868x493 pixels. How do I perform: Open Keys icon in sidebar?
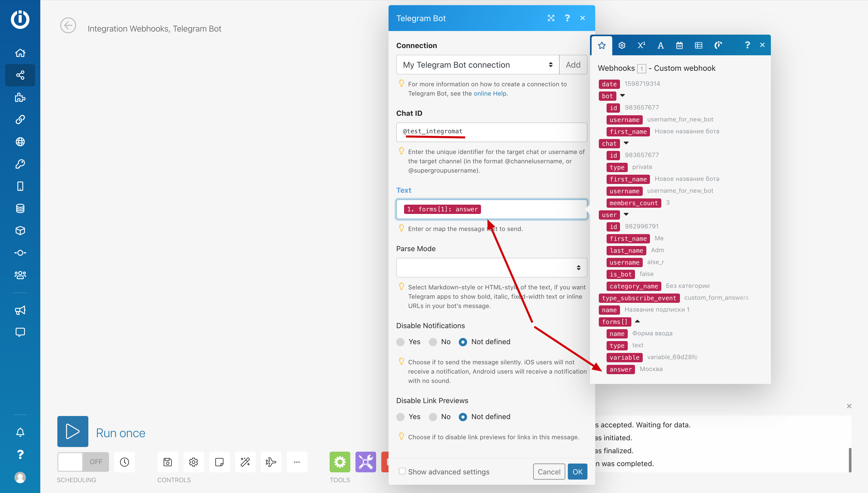click(20, 164)
